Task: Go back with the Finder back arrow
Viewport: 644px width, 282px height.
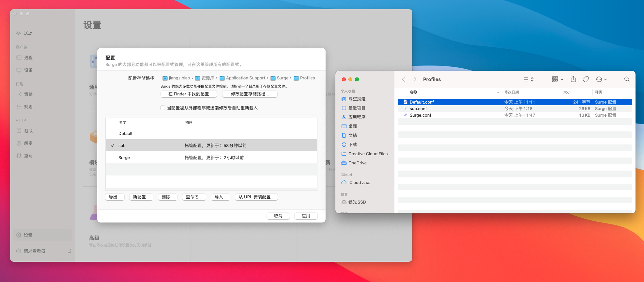Action: 404,79
